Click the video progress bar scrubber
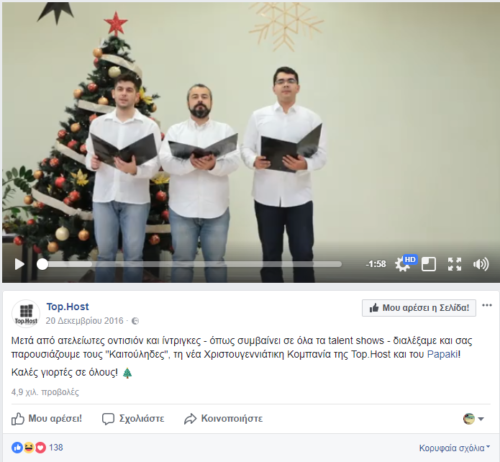This screenshot has width=500, height=462. (42, 264)
